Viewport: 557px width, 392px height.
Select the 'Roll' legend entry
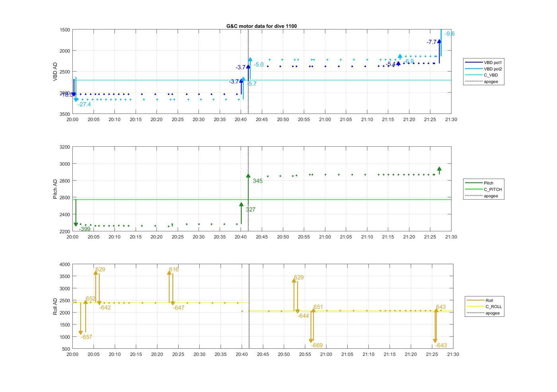(x=480, y=300)
